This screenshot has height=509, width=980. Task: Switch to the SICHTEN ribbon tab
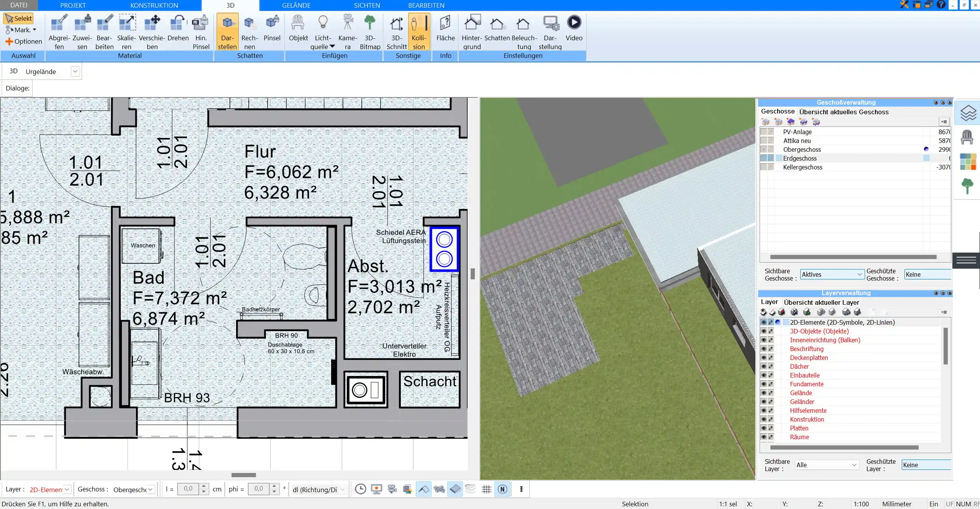coord(367,5)
